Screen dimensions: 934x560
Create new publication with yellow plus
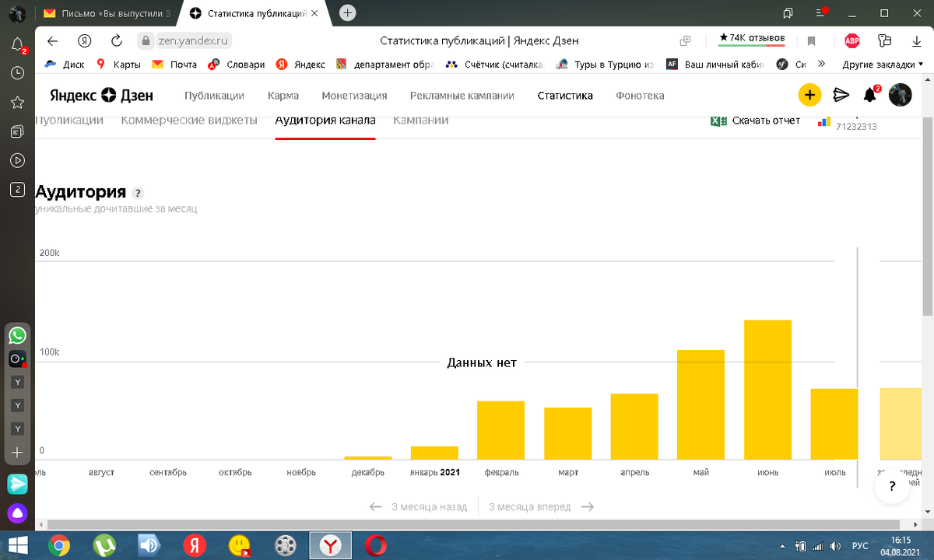[809, 95]
